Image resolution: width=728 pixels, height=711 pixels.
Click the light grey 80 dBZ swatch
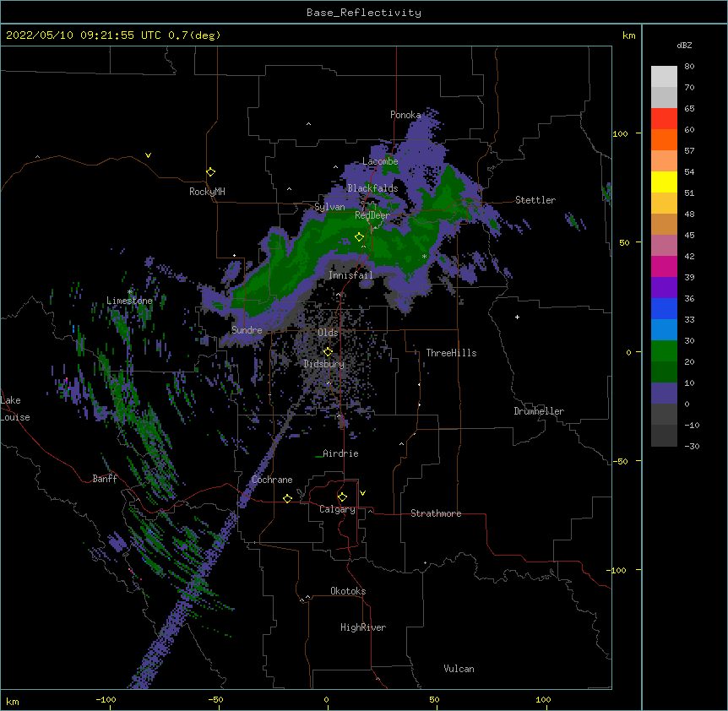pos(664,77)
